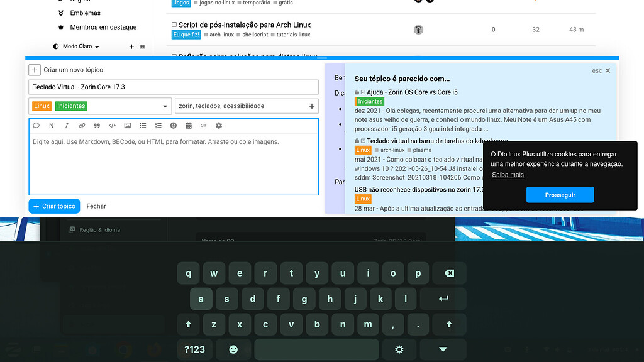Screen dimensions: 644x362
Task: Insert a bulleted list
Action: (143, 126)
